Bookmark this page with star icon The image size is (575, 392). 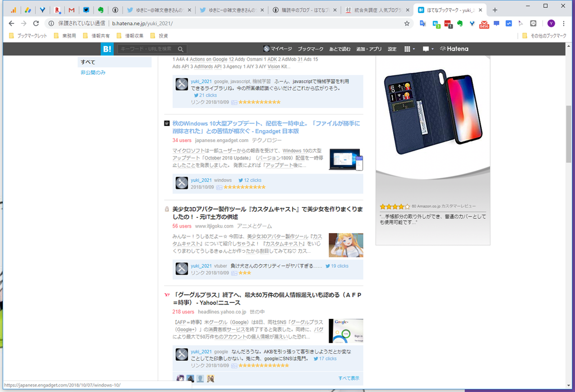click(407, 24)
